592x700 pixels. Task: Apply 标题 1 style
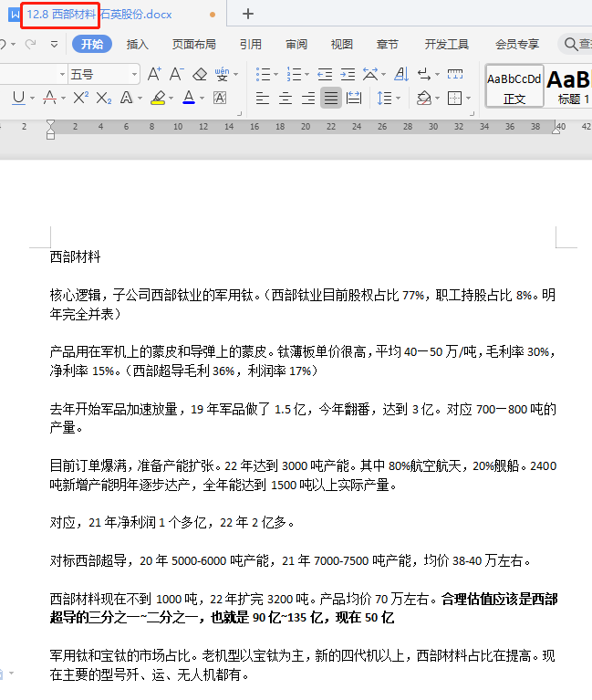pyautogui.click(x=569, y=86)
